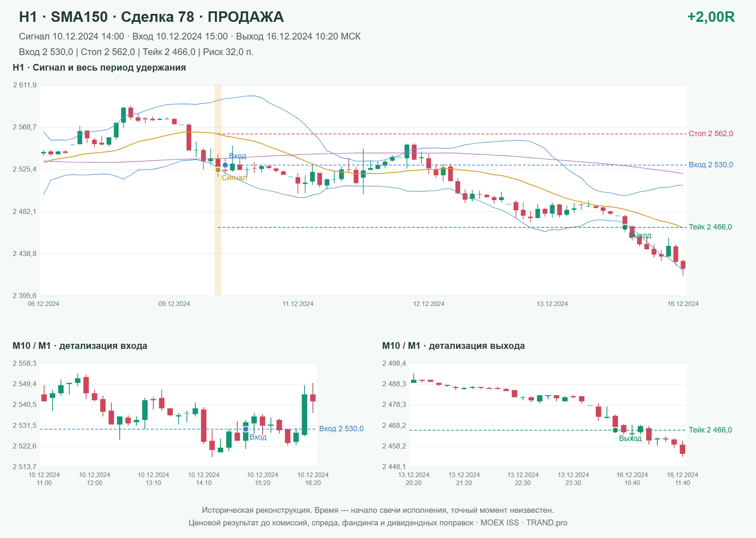The width and height of the screenshot is (756, 538).
Task: Select the 'Тейк 2 466,0' label right of H1 chart
Action: point(710,227)
